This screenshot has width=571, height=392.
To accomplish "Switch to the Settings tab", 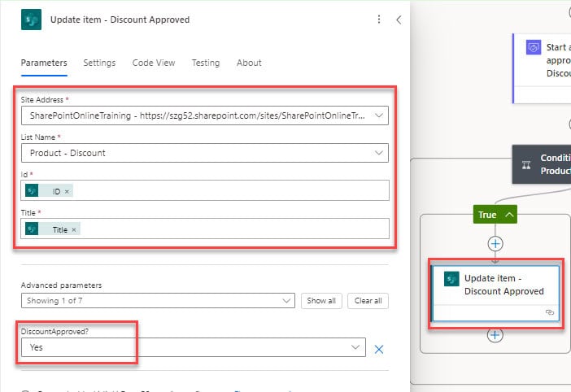I will [99, 63].
